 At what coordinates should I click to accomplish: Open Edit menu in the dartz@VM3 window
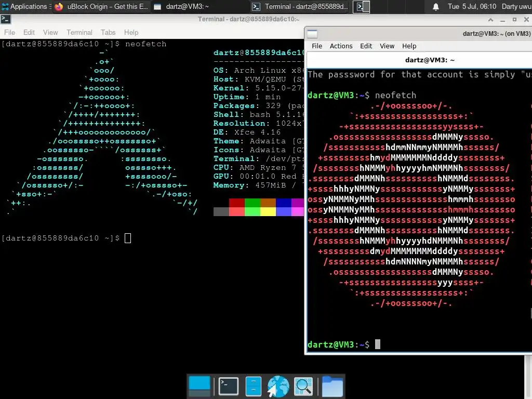[x=366, y=46]
